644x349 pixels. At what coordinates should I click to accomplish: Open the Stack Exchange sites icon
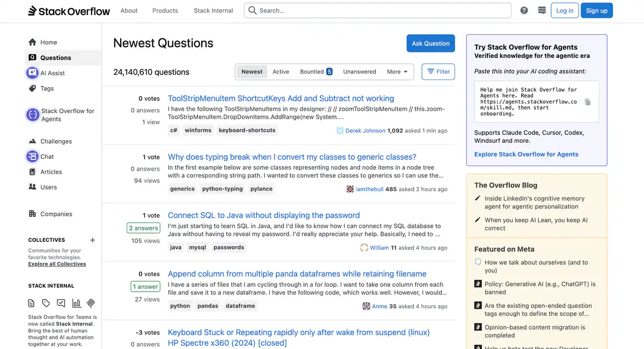542,11
